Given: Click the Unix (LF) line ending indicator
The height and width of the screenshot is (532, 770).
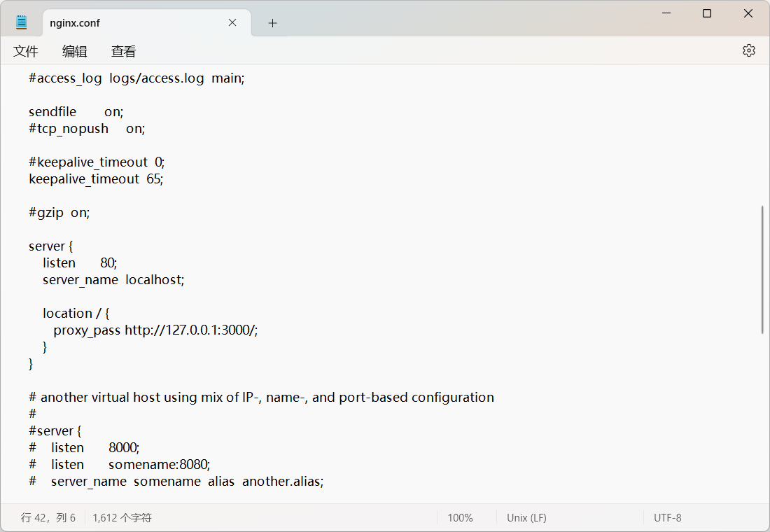Looking at the screenshot, I should [x=526, y=518].
